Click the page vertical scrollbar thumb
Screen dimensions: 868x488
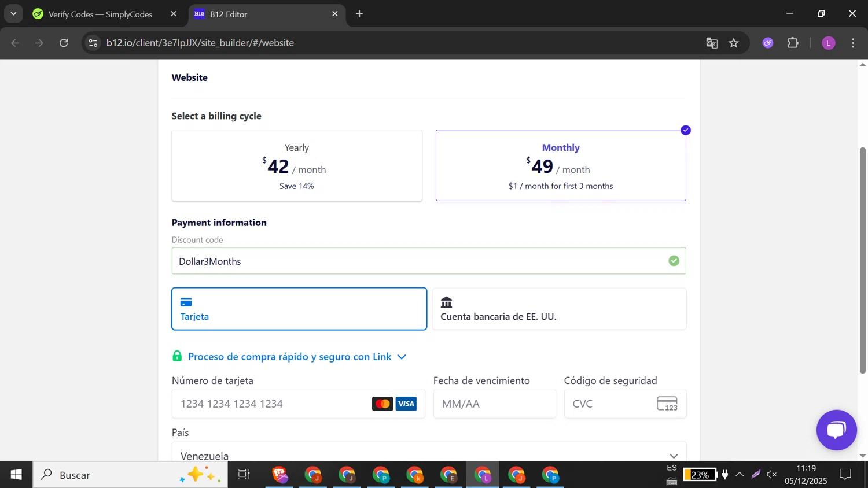pyautogui.click(x=863, y=260)
